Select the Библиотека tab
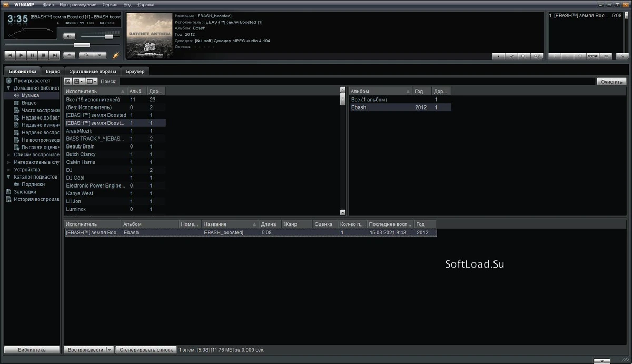Screen dimensions: 632x364 tap(23, 71)
